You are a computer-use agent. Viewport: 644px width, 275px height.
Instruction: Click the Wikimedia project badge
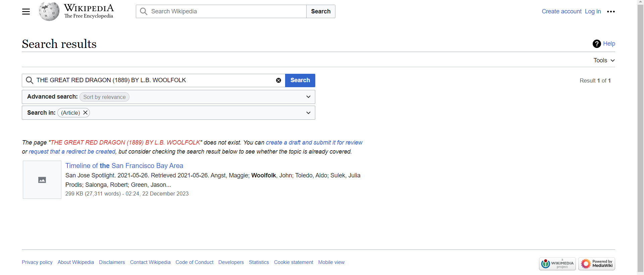(x=557, y=264)
